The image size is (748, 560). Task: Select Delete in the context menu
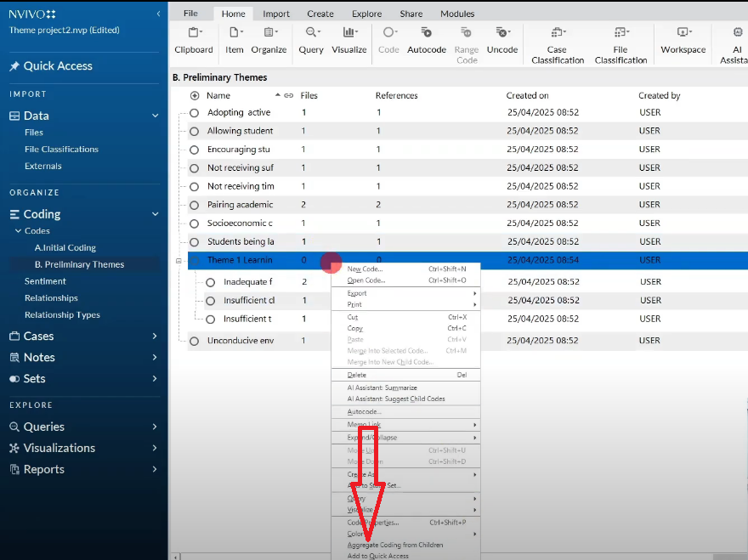click(x=406, y=375)
